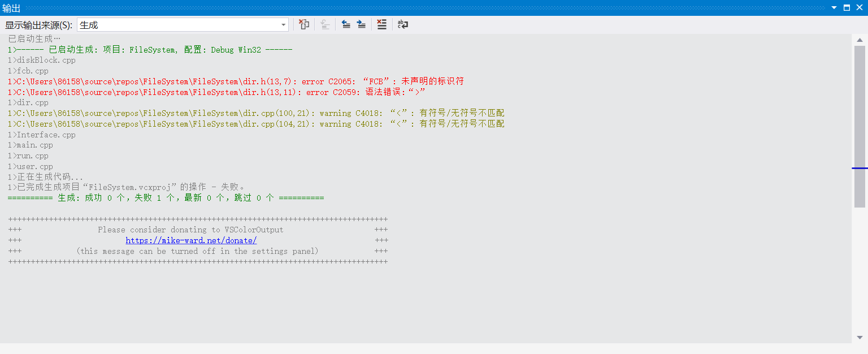Select the error C2065 未声明的标识符 line
Viewport: 868px width, 354px height.
(x=236, y=81)
